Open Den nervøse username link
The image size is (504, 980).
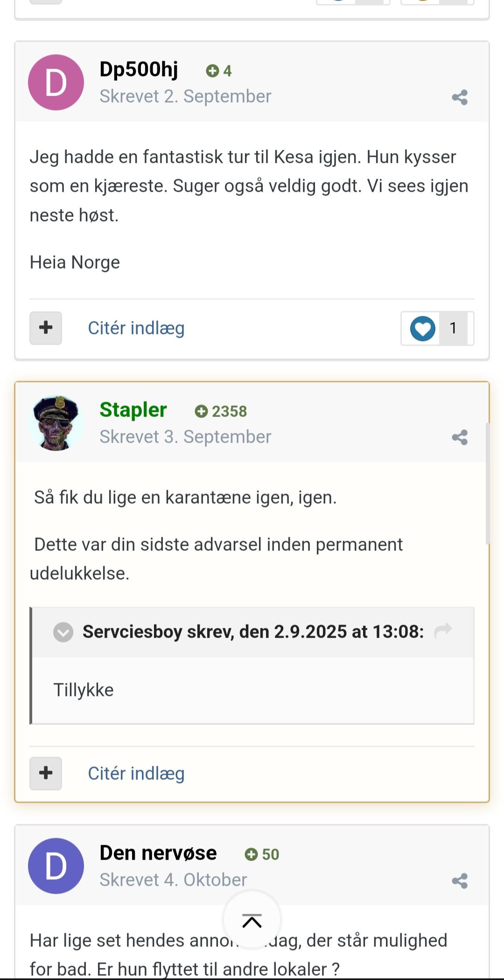pos(158,853)
